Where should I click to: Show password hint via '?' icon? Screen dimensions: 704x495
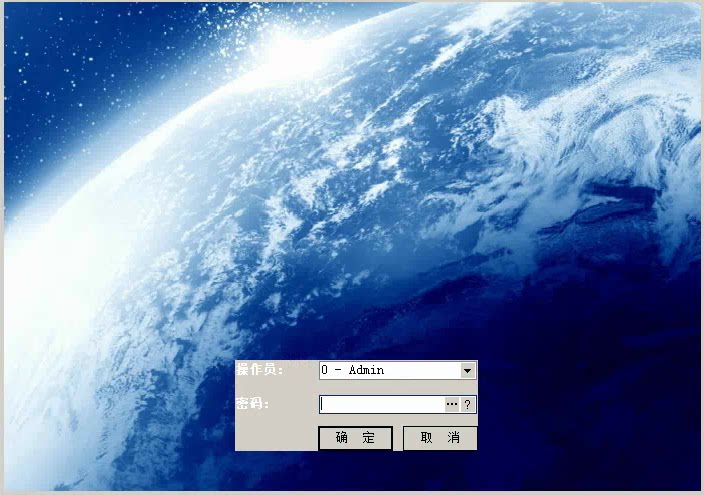[x=467, y=404]
